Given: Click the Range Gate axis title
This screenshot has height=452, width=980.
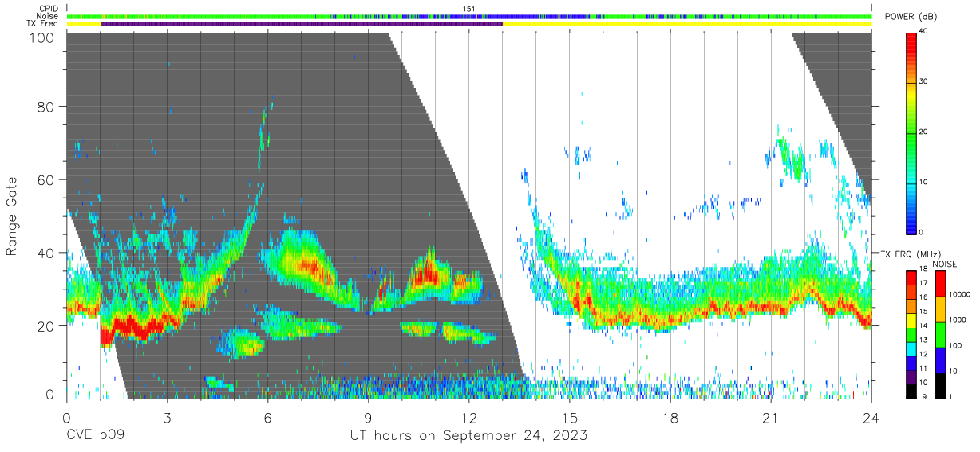Looking at the screenshot, I should point(12,216).
